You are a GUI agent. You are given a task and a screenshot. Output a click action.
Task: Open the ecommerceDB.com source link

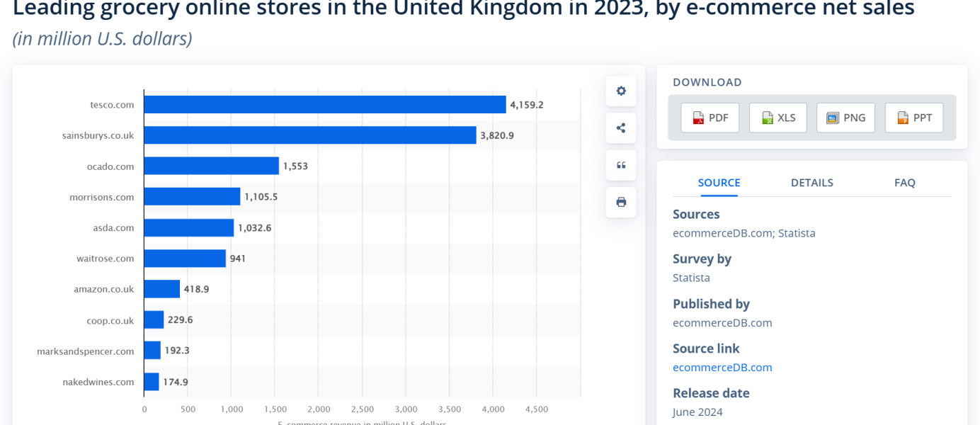tap(722, 367)
